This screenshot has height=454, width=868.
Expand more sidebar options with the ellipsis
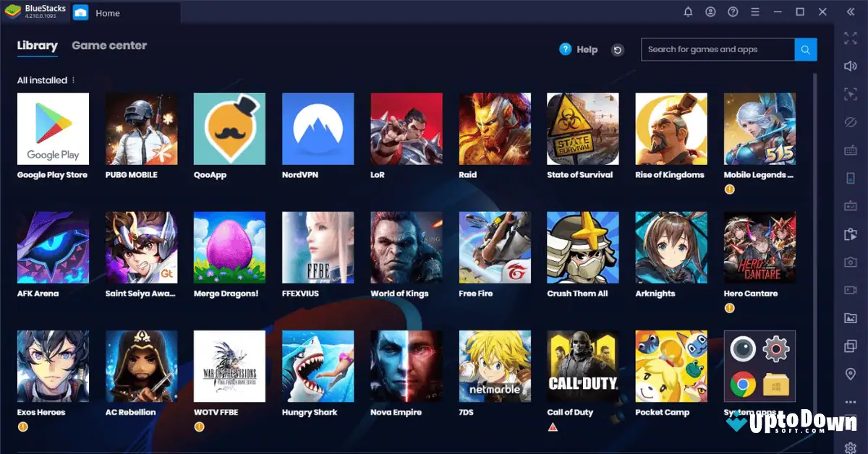(x=851, y=400)
